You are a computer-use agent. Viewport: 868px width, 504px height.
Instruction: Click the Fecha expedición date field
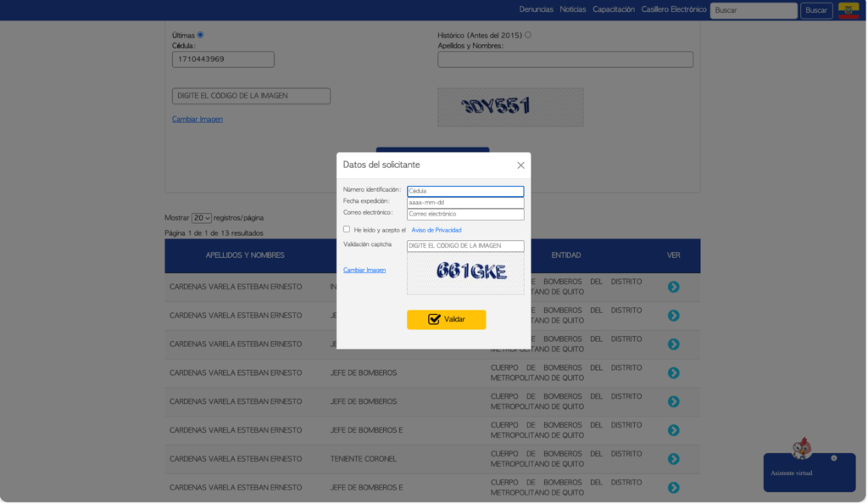pos(465,203)
